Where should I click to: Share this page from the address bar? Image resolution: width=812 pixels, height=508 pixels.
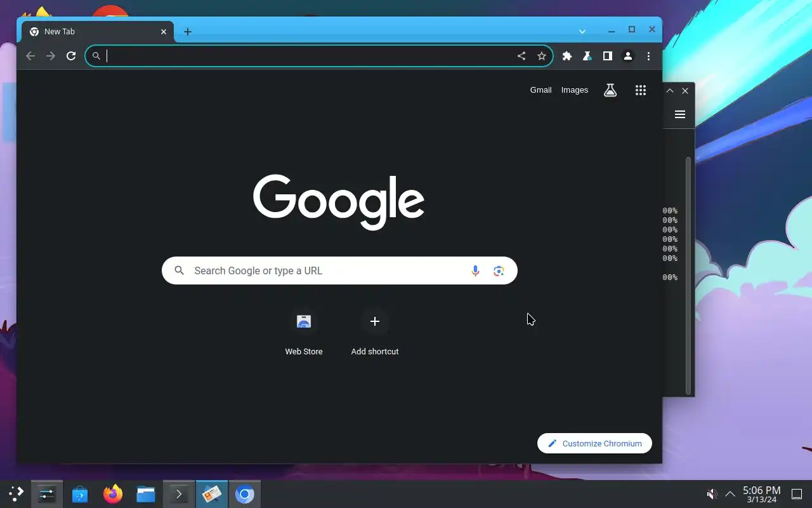pyautogui.click(x=521, y=56)
